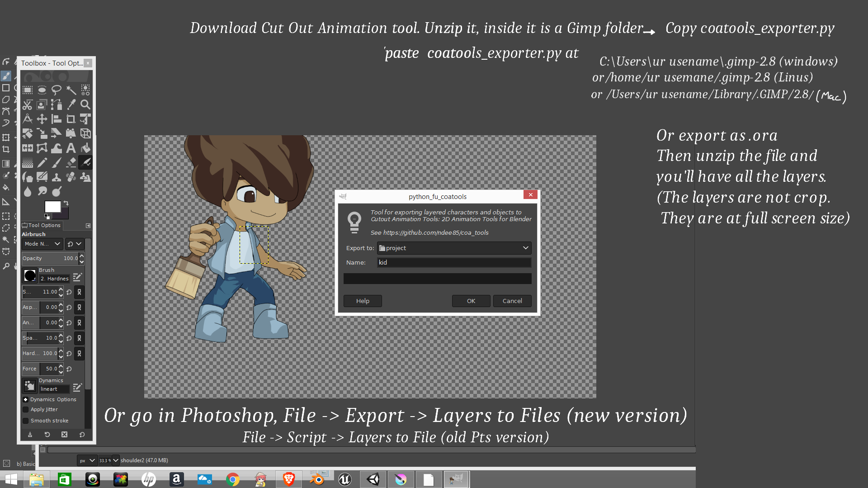Open the reset dropdown beside Mode
Screen dimensions: 868x488
(75, 244)
